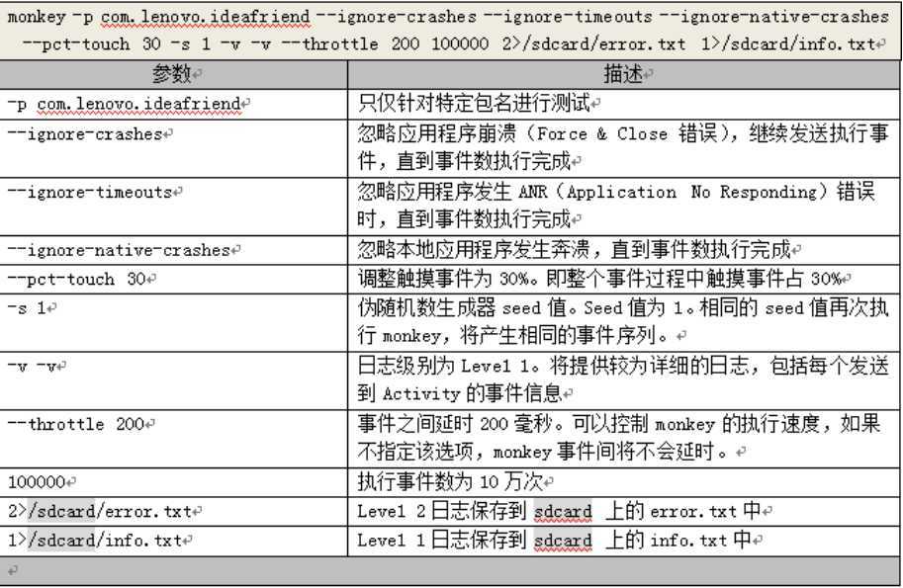Click the description '伪随机数生成器 seed 值'
Screen dimensions: 903x588
click(x=624, y=323)
